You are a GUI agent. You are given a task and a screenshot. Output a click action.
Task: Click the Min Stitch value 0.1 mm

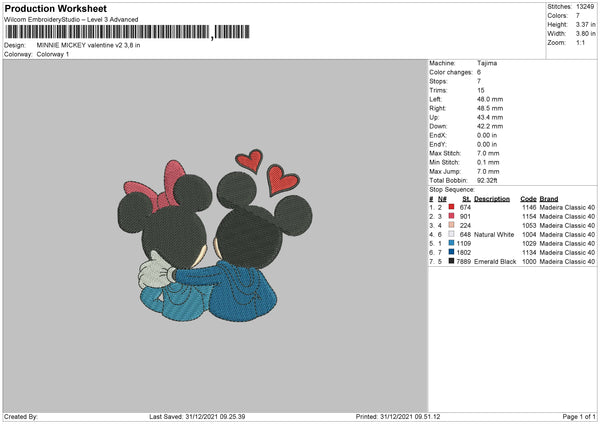pyautogui.click(x=488, y=162)
